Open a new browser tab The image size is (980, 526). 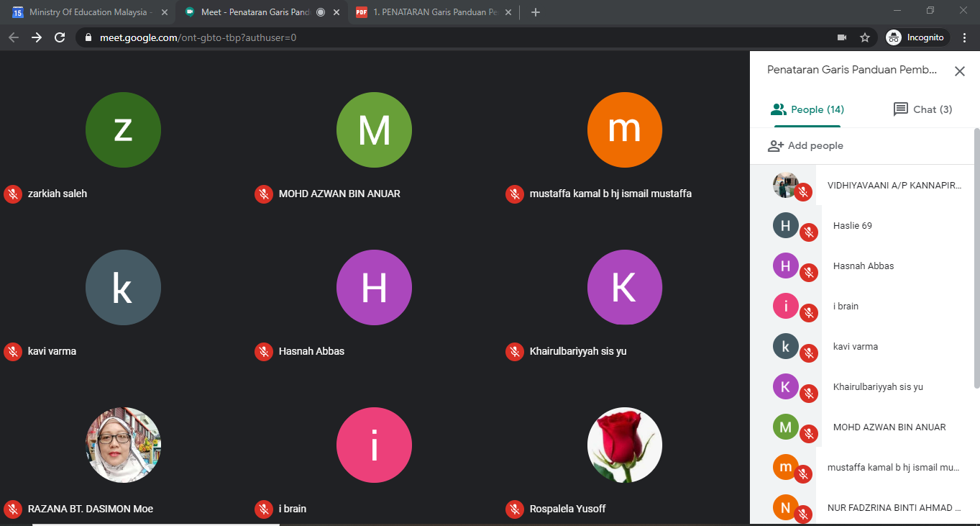click(x=535, y=12)
